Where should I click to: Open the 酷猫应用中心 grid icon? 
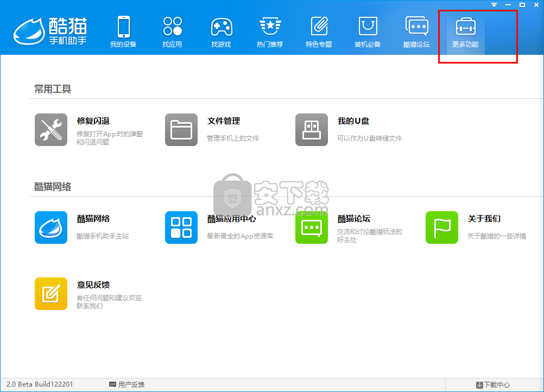coord(181,227)
